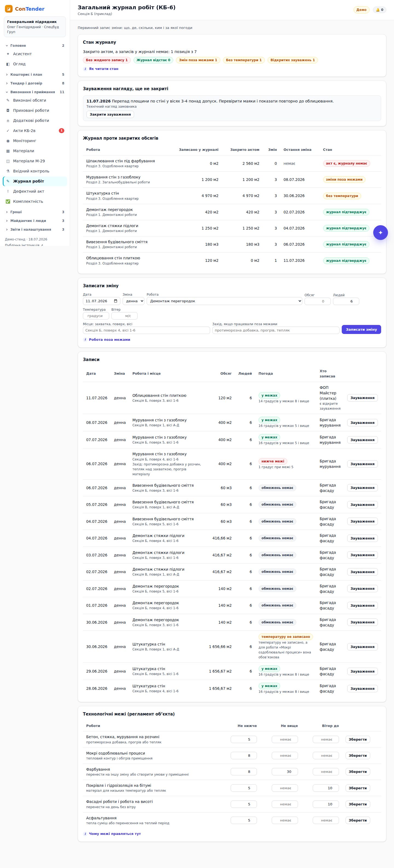Click the Приховані роботи sidebar icon

coord(8,110)
